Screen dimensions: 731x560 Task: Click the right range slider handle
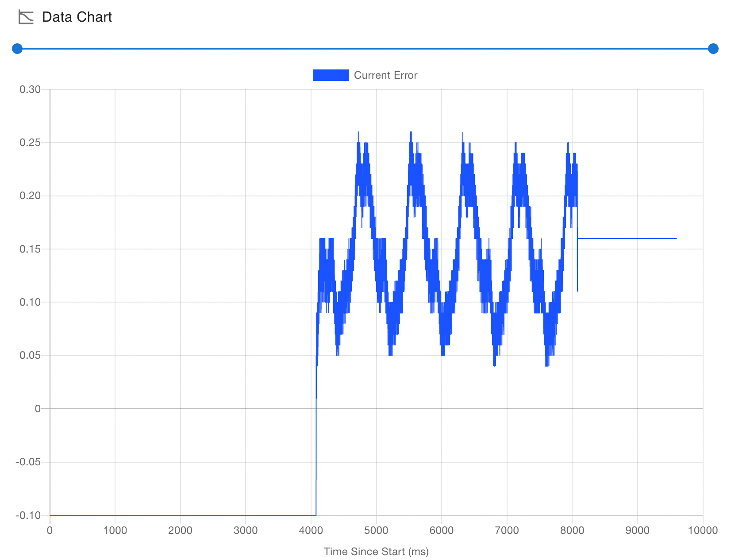[713, 49]
